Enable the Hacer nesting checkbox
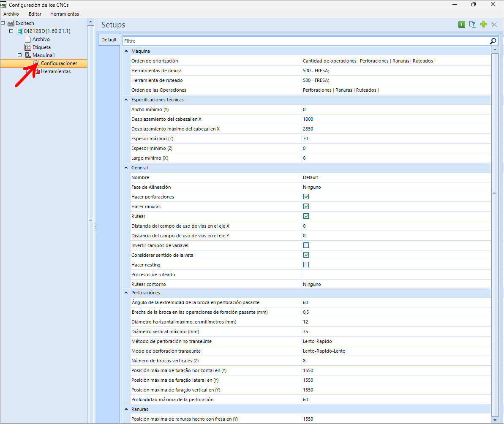504x424 pixels. [x=306, y=265]
